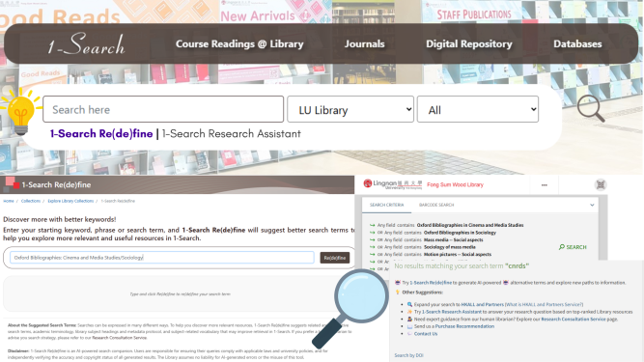Click the text 'Motion pictures -- Social aspects'
The height and width of the screenshot is (362, 644).
(x=458, y=255)
